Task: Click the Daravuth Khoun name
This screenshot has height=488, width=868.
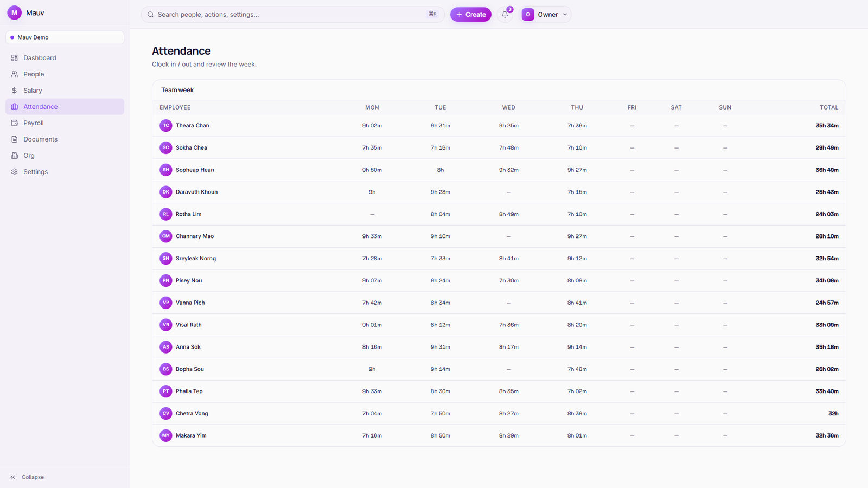Action: point(197,192)
